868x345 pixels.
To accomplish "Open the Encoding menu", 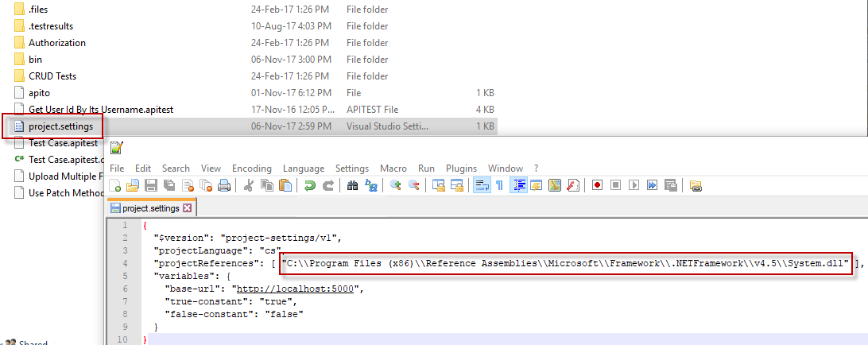I will tap(251, 169).
